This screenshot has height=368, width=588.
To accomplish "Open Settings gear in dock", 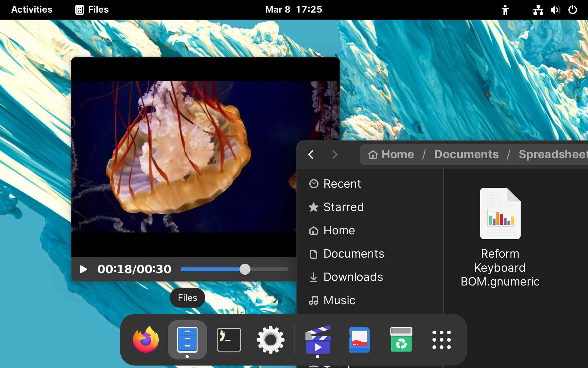I will pos(270,339).
